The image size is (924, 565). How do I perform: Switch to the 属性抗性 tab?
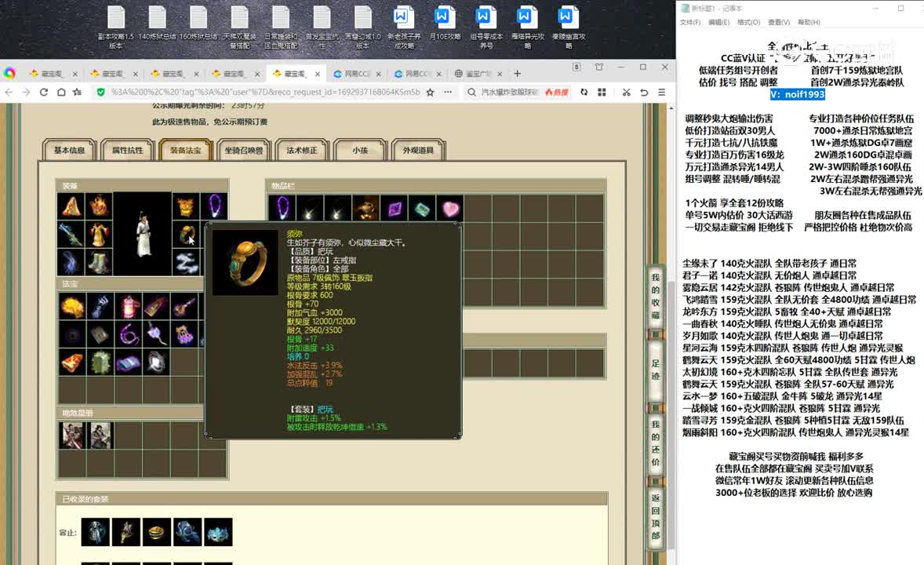[x=127, y=151]
